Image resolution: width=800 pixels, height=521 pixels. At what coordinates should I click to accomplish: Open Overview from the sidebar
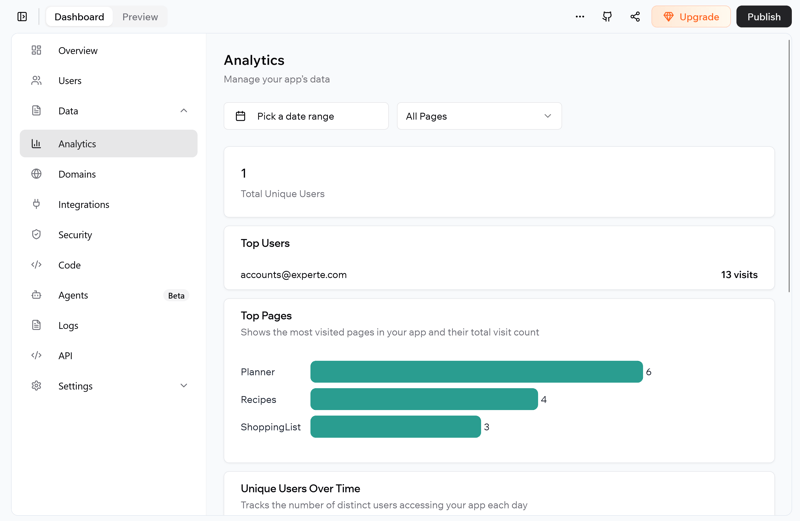(77, 51)
